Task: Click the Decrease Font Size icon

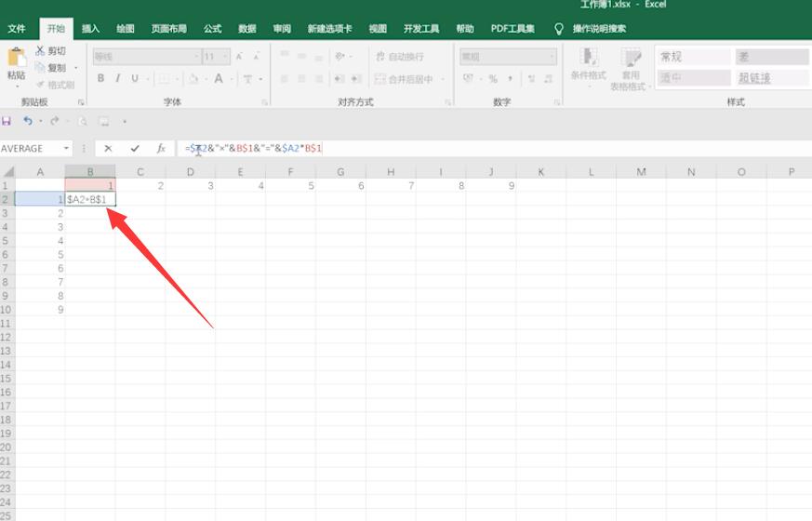Action: pyautogui.click(x=257, y=57)
